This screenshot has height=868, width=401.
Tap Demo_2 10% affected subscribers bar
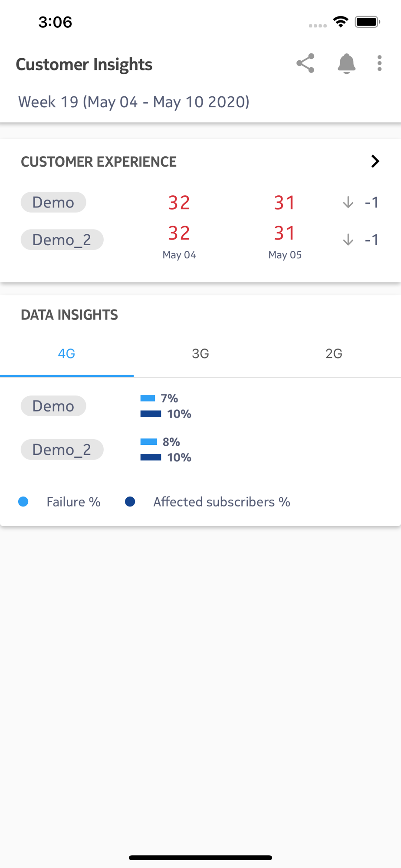click(x=151, y=457)
